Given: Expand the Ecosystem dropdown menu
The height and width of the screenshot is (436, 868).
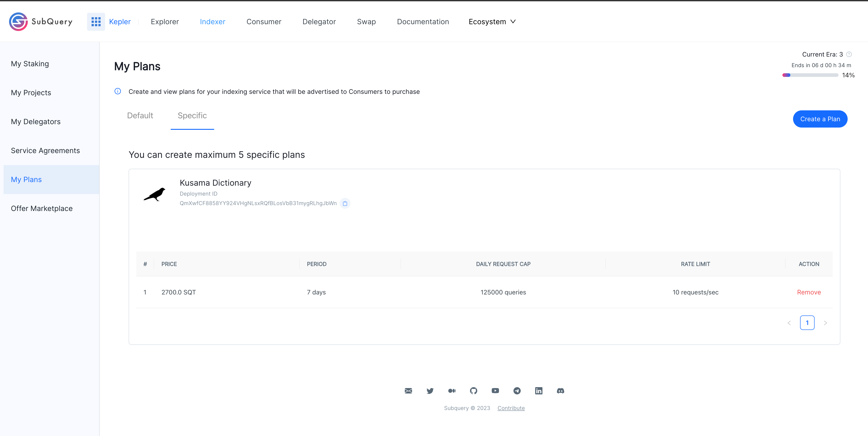Looking at the screenshot, I should tap(492, 21).
